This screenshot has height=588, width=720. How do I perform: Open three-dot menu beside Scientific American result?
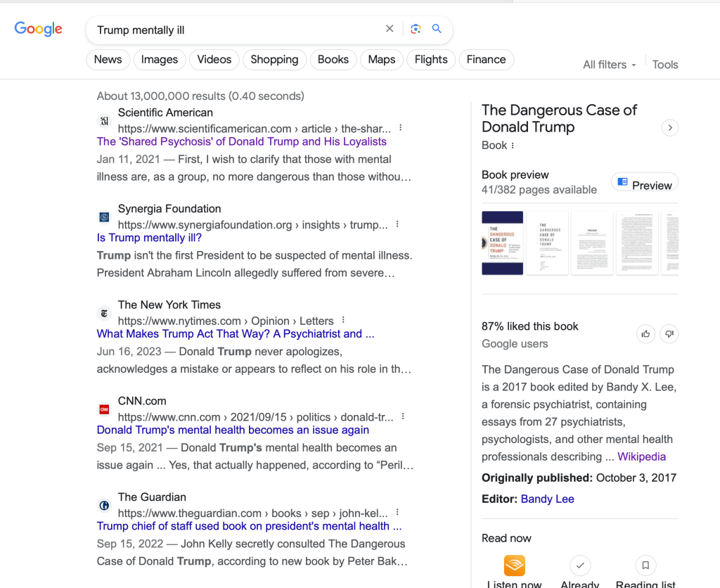pyautogui.click(x=401, y=128)
